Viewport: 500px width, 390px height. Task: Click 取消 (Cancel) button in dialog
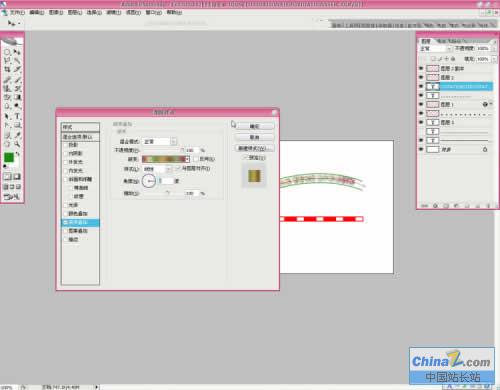coord(255,137)
